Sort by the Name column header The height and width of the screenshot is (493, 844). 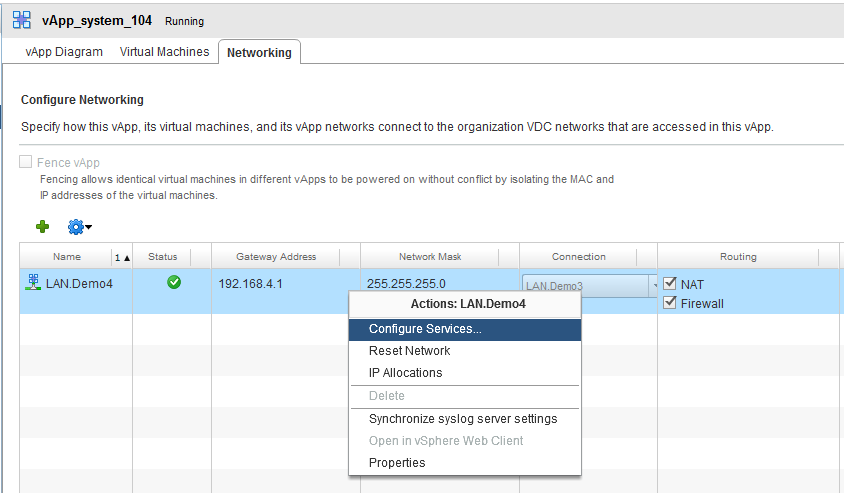pyautogui.click(x=67, y=257)
